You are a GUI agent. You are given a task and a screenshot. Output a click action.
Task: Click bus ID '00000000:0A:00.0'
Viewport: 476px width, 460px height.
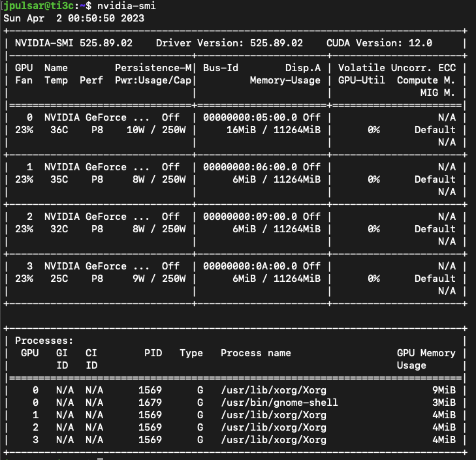tap(250, 266)
